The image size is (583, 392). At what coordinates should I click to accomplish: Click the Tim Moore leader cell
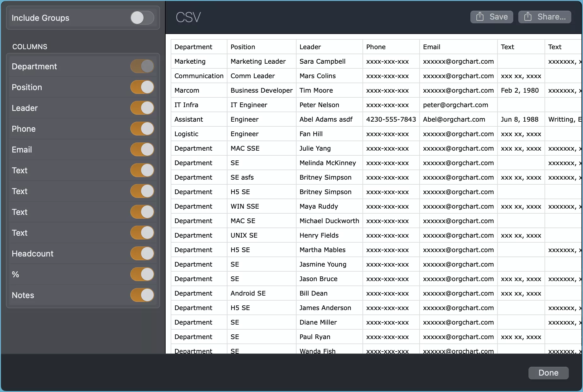329,90
